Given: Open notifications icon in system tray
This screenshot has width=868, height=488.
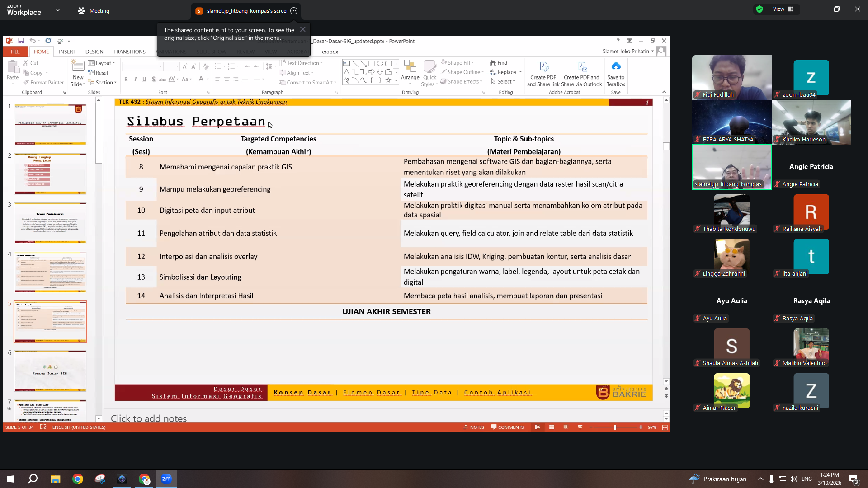Looking at the screenshot, I should coord(854,479).
